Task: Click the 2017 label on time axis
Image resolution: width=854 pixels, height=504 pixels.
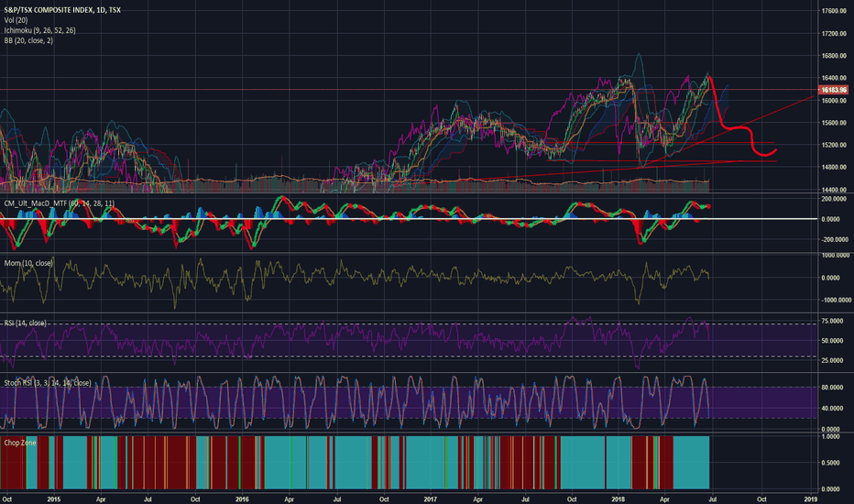Action: point(431,499)
